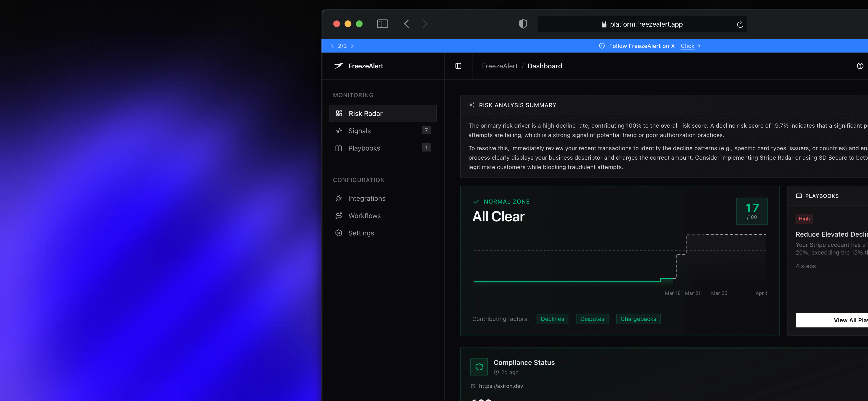Open Settings in the sidebar
Screen dimensions: 868x401
(383, 233)
